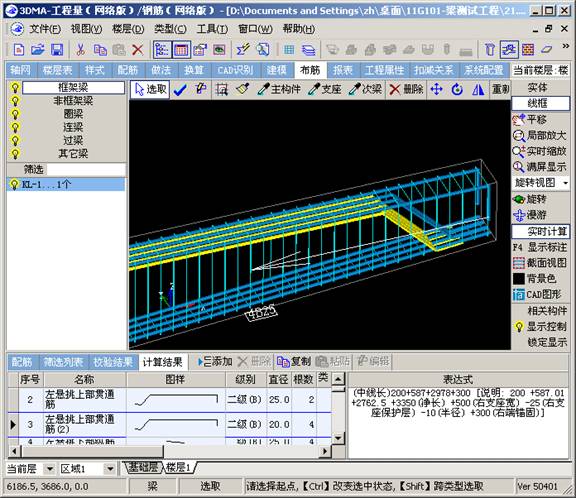Toggle the 框架梁 lightbulb visibility
576x498 pixels.
(15, 87)
